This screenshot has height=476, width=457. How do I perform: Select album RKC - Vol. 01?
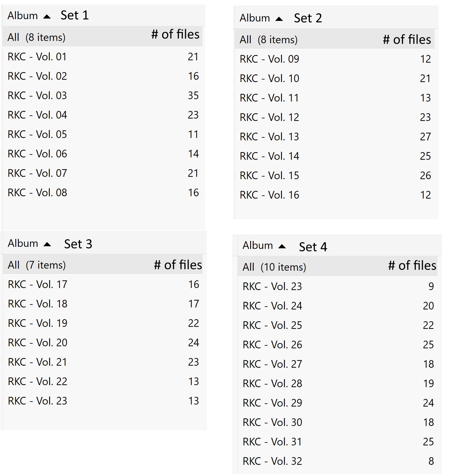point(37,57)
